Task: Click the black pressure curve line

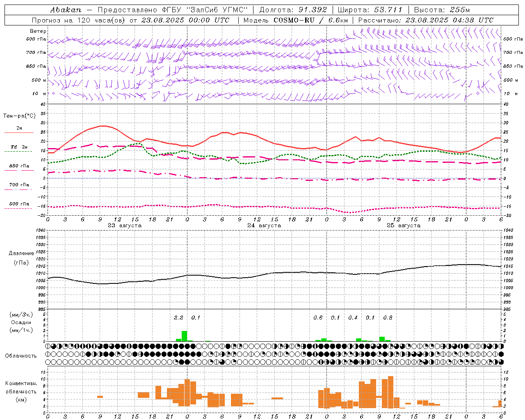Action: 274,273
